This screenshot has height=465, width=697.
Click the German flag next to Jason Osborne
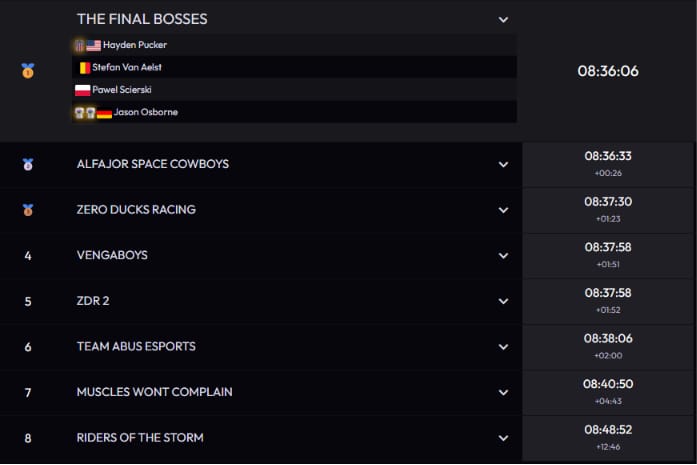coord(104,113)
